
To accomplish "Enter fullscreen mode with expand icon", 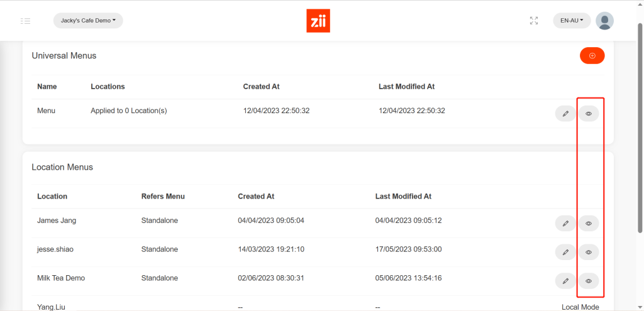I will (534, 21).
